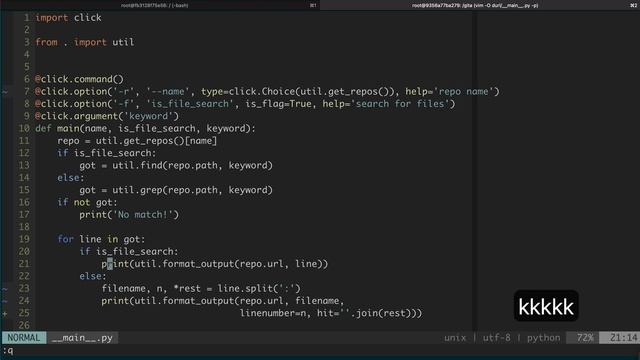Image resolution: width=640 pixels, height=360 pixels.
Task: Click the python filetype indicator
Action: tap(543, 338)
